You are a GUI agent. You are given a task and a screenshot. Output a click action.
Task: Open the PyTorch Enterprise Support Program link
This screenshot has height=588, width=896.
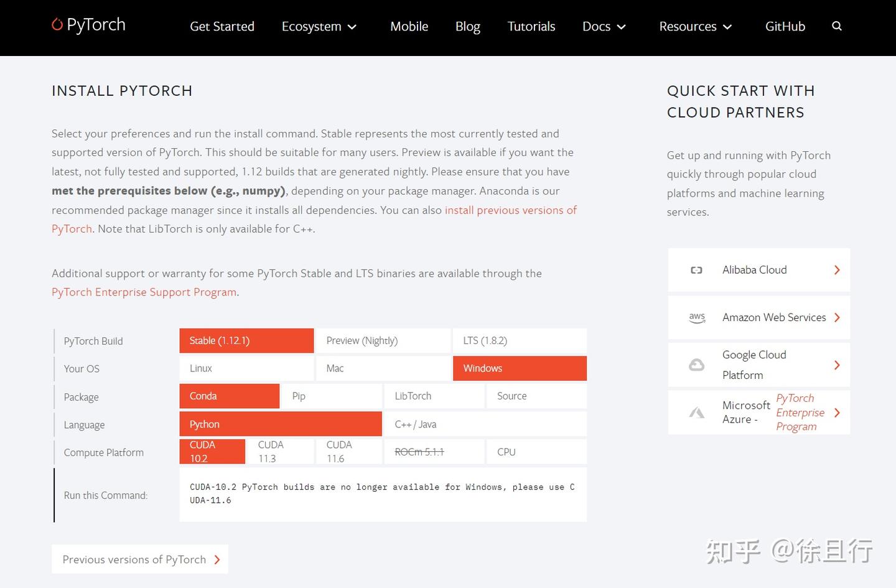(x=144, y=292)
